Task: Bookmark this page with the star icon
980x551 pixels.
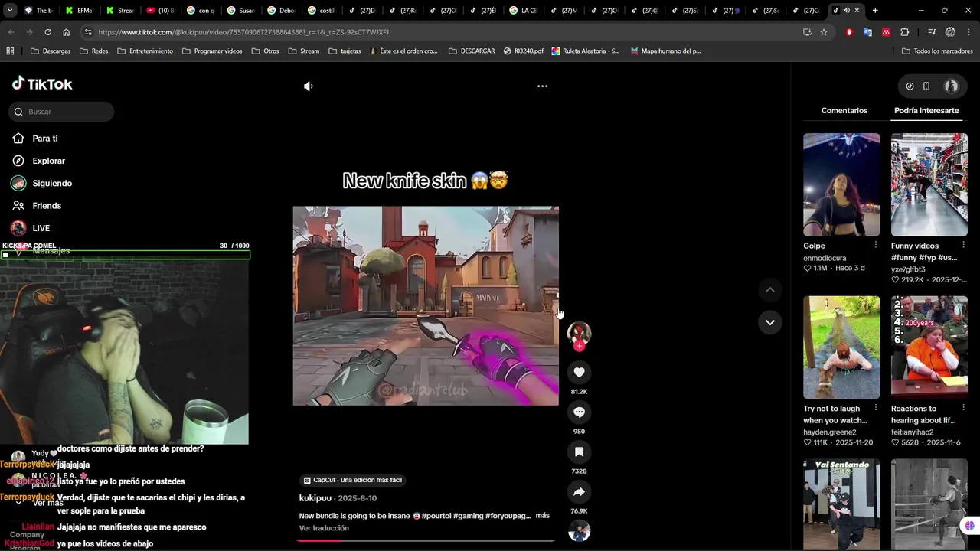Action: pos(824,32)
